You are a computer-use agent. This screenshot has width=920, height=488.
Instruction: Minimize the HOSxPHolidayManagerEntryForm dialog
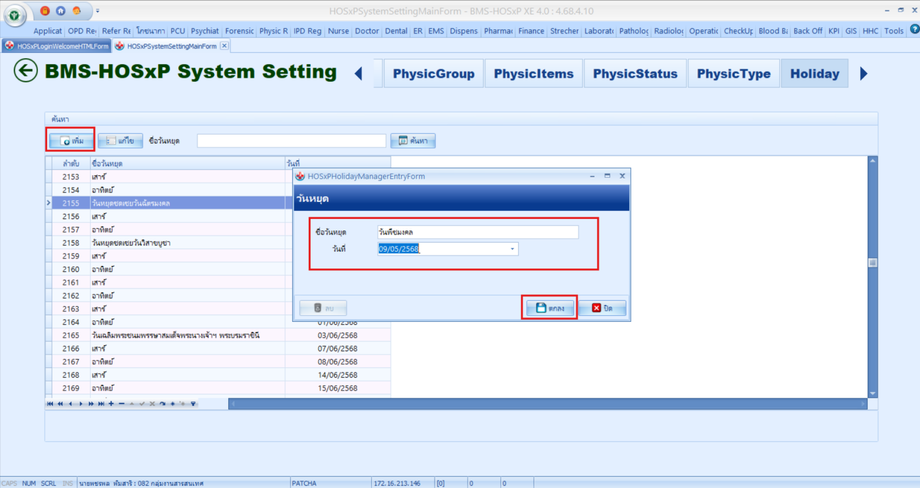(593, 176)
